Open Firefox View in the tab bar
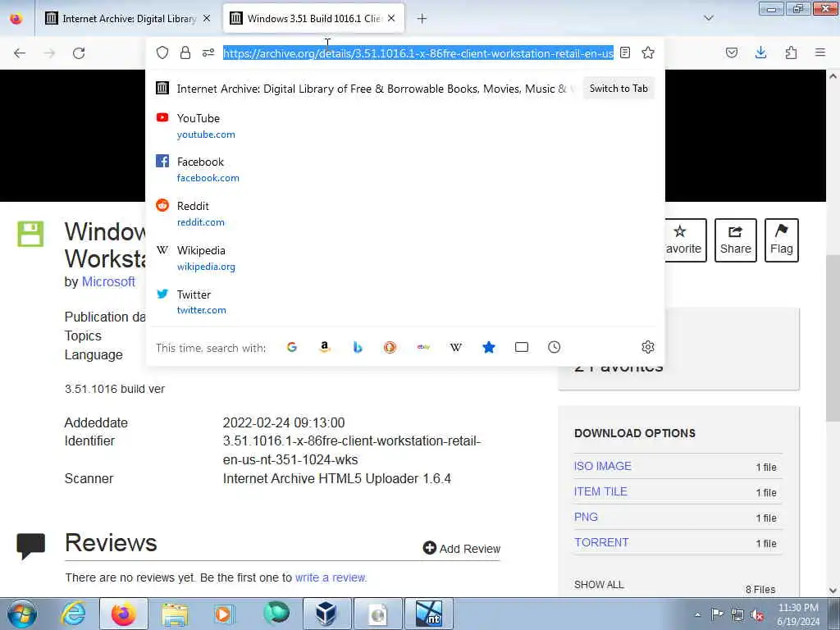This screenshot has height=630, width=840. pyautogui.click(x=16, y=19)
